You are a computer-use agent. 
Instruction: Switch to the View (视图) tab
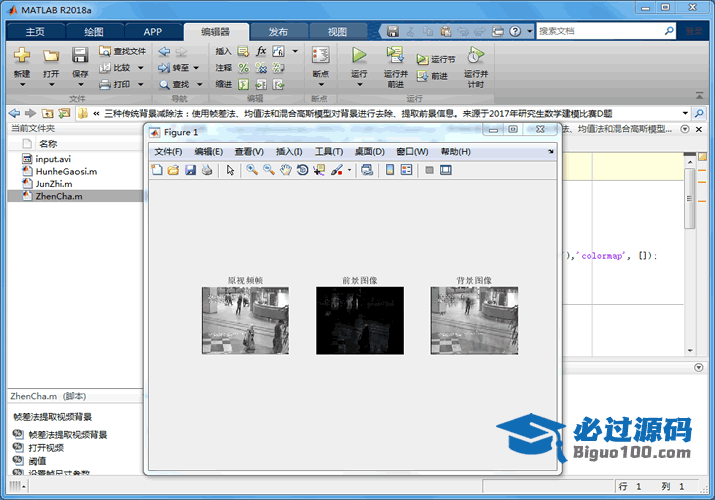[337, 31]
